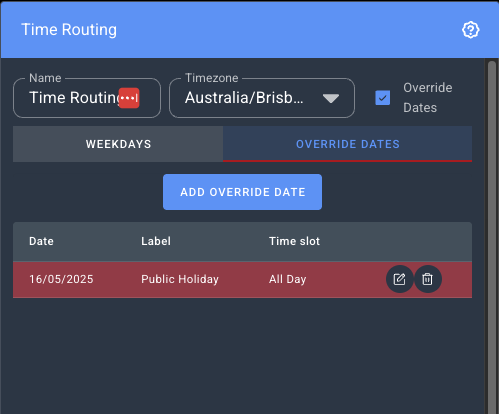
Task: Switch to the Weekdays tab
Action: pos(118,144)
